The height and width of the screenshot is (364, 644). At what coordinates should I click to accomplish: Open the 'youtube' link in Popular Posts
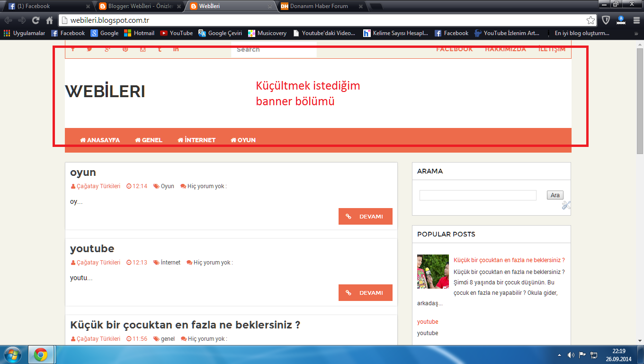[x=428, y=322]
